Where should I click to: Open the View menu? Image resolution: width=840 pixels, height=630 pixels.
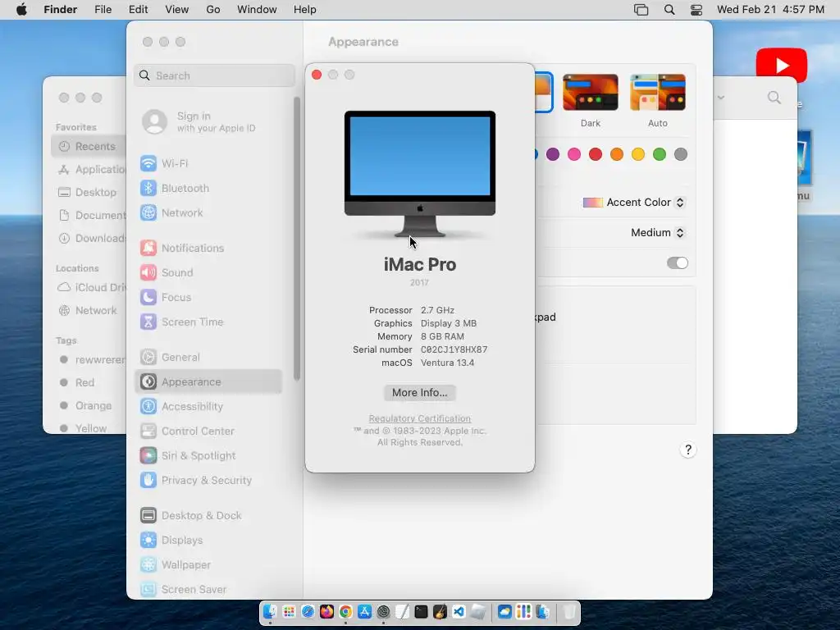(x=177, y=10)
